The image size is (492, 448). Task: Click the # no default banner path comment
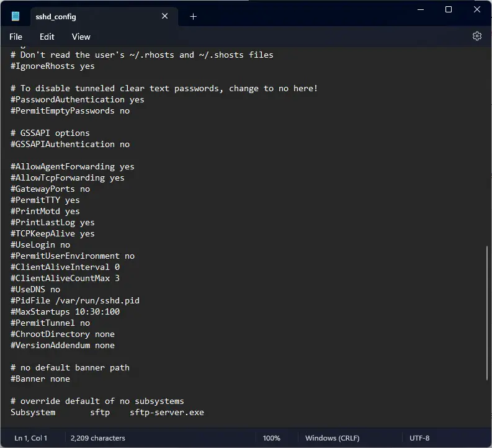(70, 368)
